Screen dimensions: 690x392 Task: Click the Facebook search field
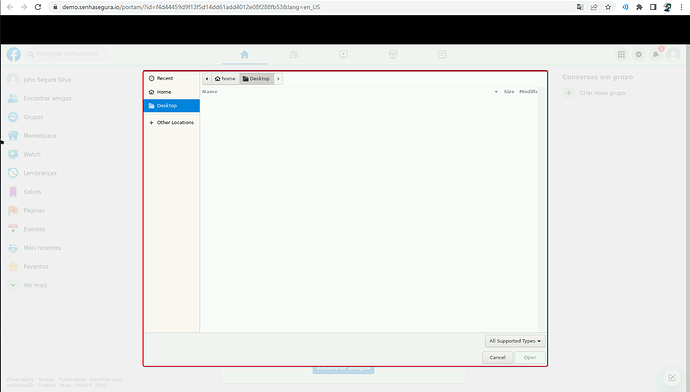67,54
